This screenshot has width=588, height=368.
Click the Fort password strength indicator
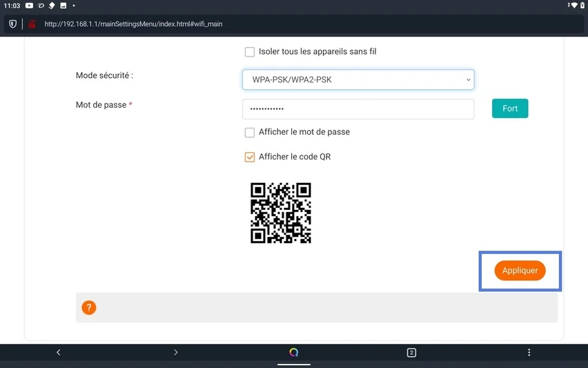[x=510, y=108]
